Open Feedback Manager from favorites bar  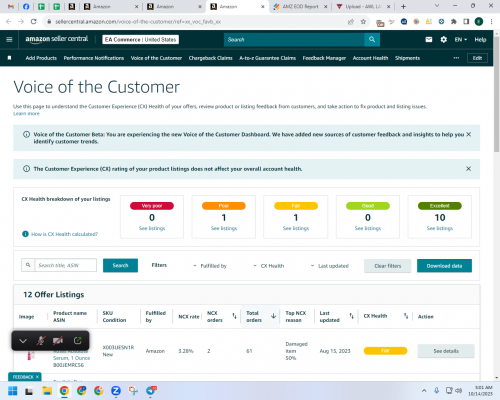coord(324,58)
